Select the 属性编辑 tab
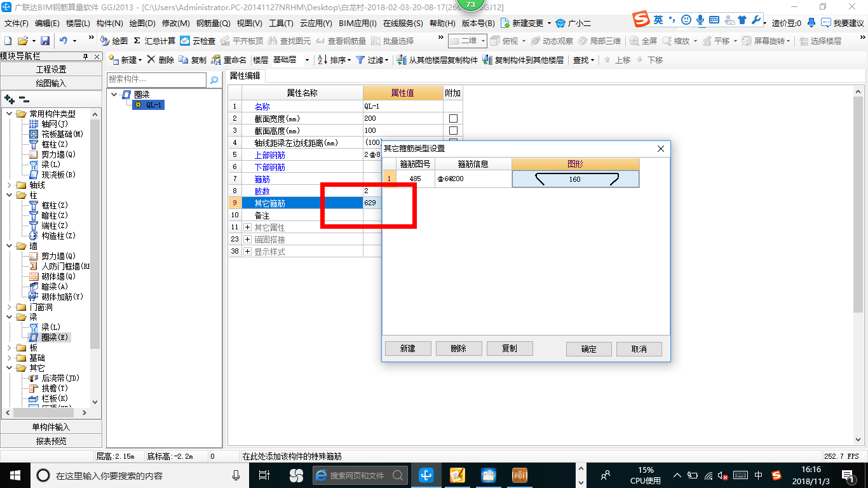 pyautogui.click(x=245, y=76)
